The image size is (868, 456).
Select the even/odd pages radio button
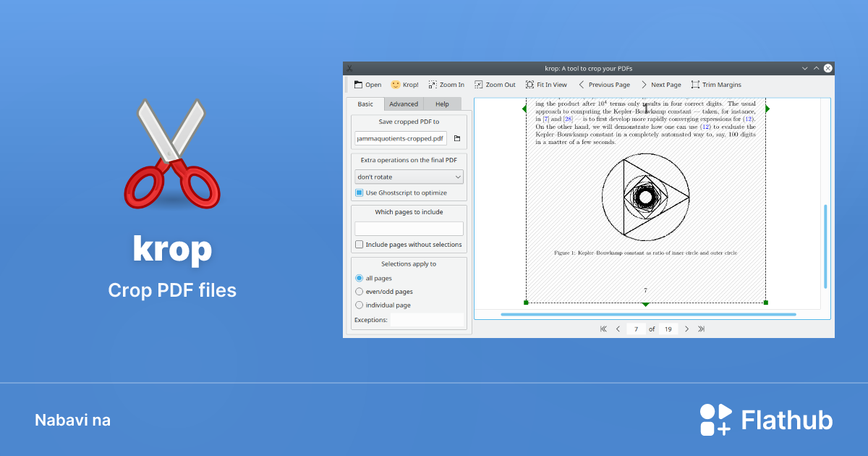359,291
